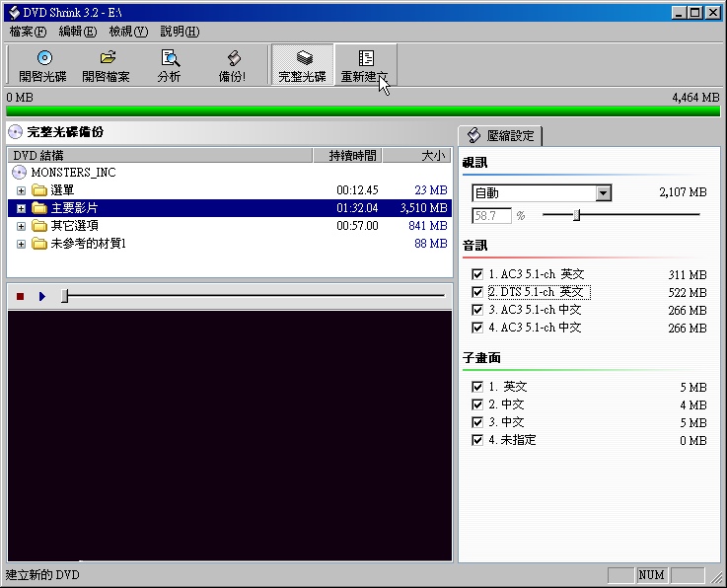Click the black video preview area
Viewport: 727px width, 588px height.
click(230, 436)
